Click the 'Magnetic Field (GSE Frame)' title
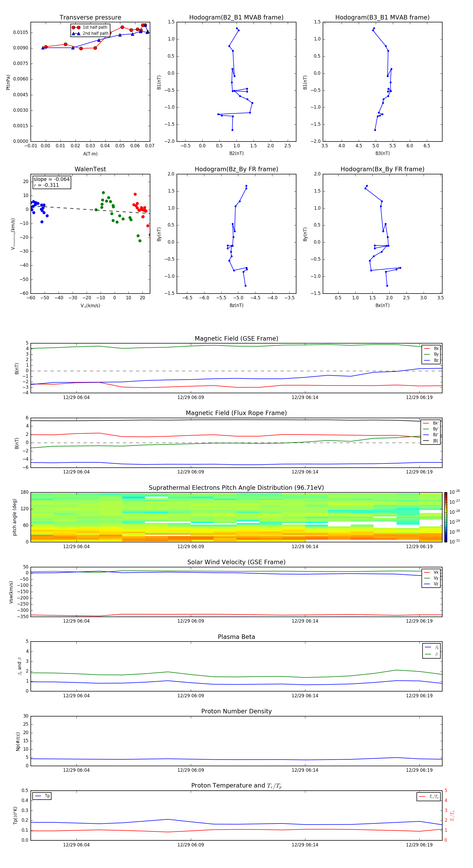Viewport: 473px width, 868px height. [x=236, y=339]
